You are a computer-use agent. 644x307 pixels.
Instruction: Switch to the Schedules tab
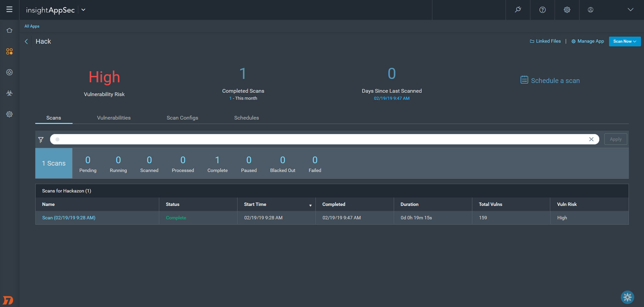247,118
